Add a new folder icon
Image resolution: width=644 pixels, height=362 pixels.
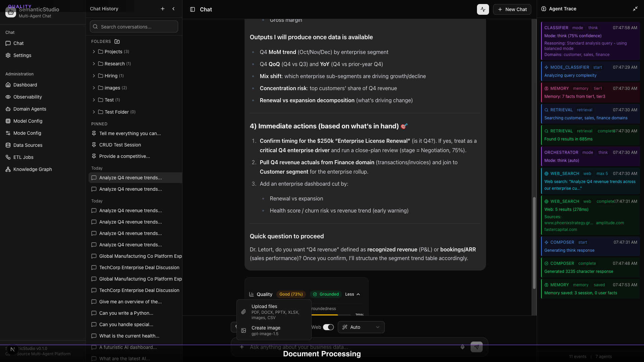pos(117,42)
